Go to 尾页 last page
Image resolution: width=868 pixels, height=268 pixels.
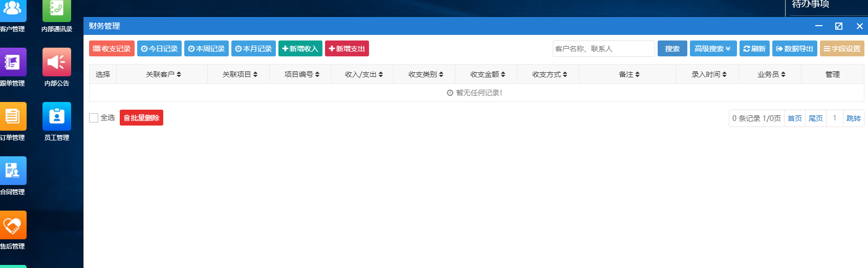coord(816,118)
